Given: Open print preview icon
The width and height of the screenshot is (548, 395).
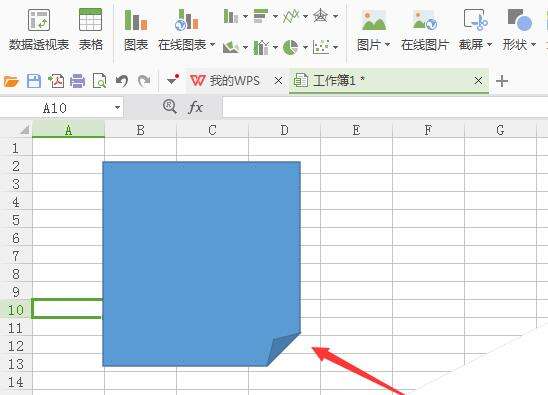Looking at the screenshot, I should 100,81.
